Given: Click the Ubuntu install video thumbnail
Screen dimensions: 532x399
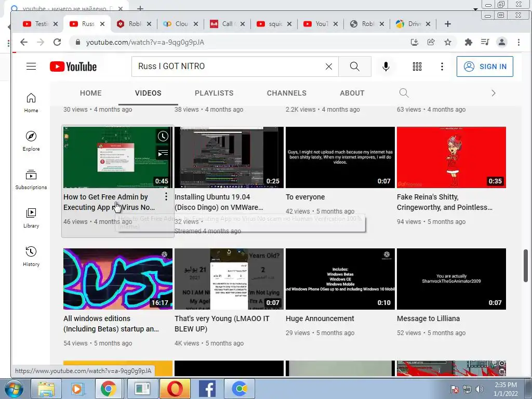Looking at the screenshot, I should click(229, 157).
